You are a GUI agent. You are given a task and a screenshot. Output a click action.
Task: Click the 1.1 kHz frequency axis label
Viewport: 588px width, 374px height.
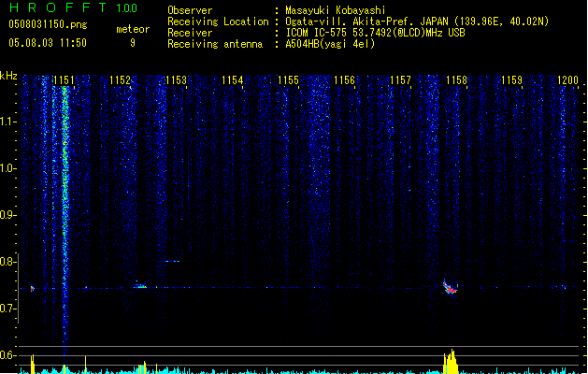[x=7, y=122]
